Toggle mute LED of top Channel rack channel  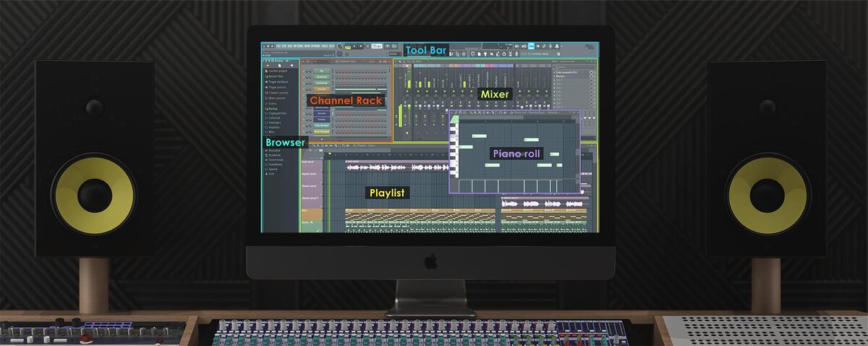click(304, 71)
